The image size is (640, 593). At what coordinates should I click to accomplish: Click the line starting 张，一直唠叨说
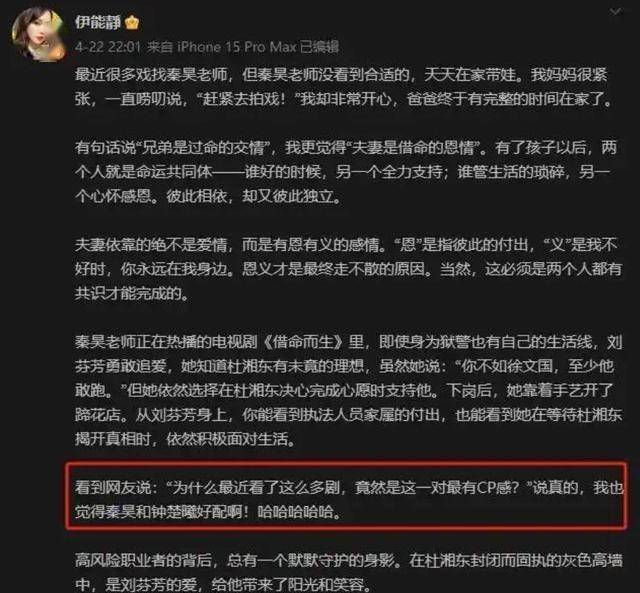(344, 99)
